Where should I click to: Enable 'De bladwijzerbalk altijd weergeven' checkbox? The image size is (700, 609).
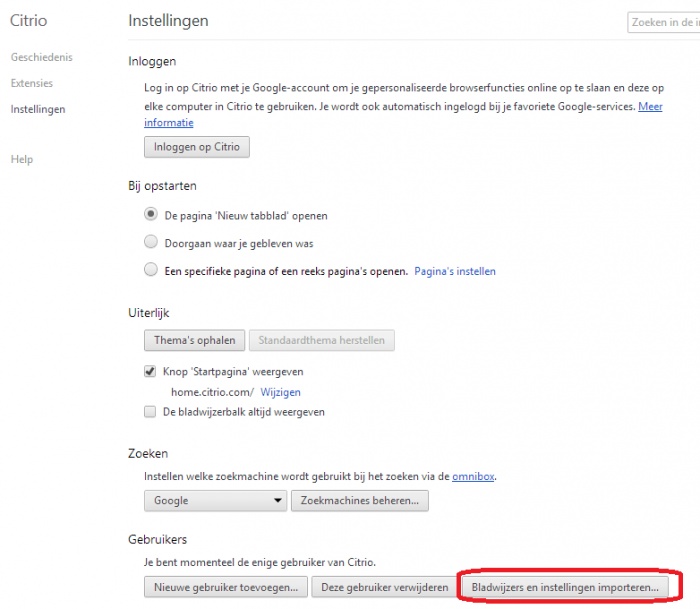pyautogui.click(x=150, y=412)
